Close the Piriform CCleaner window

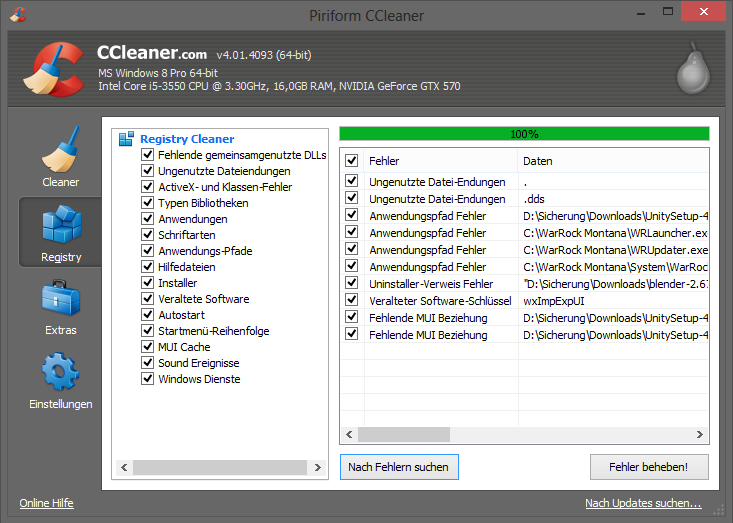[704, 12]
